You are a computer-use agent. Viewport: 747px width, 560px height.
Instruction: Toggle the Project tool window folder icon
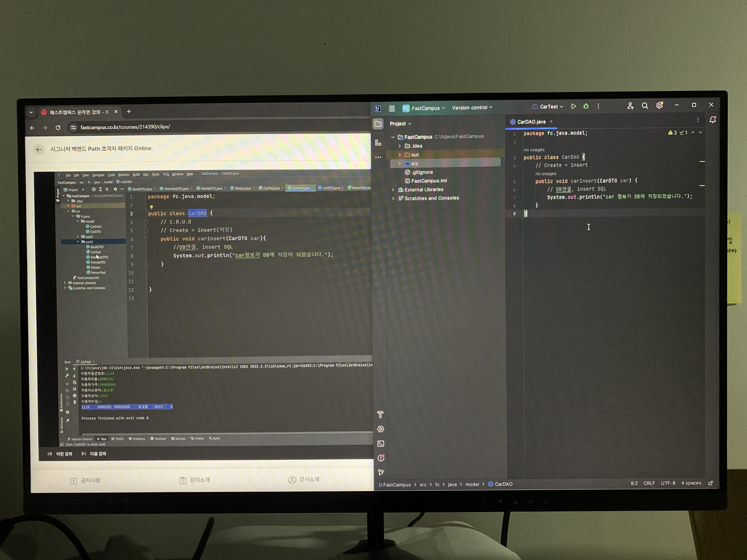coord(378,124)
